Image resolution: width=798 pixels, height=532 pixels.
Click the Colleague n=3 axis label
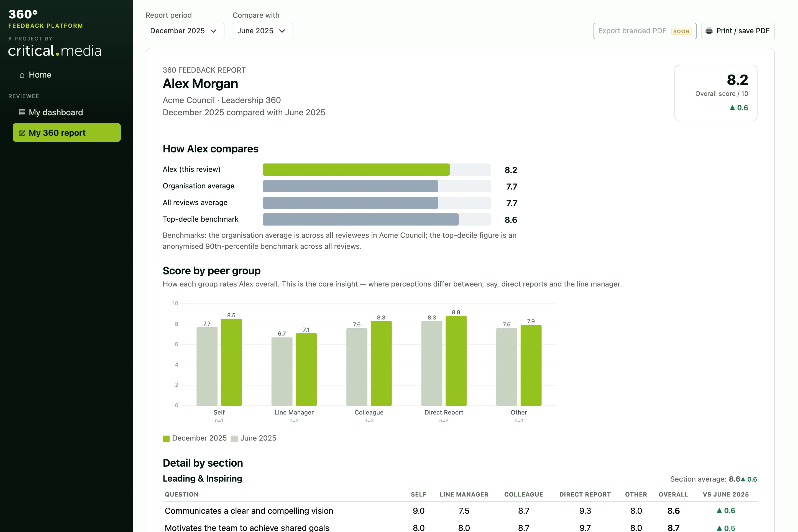tap(369, 420)
